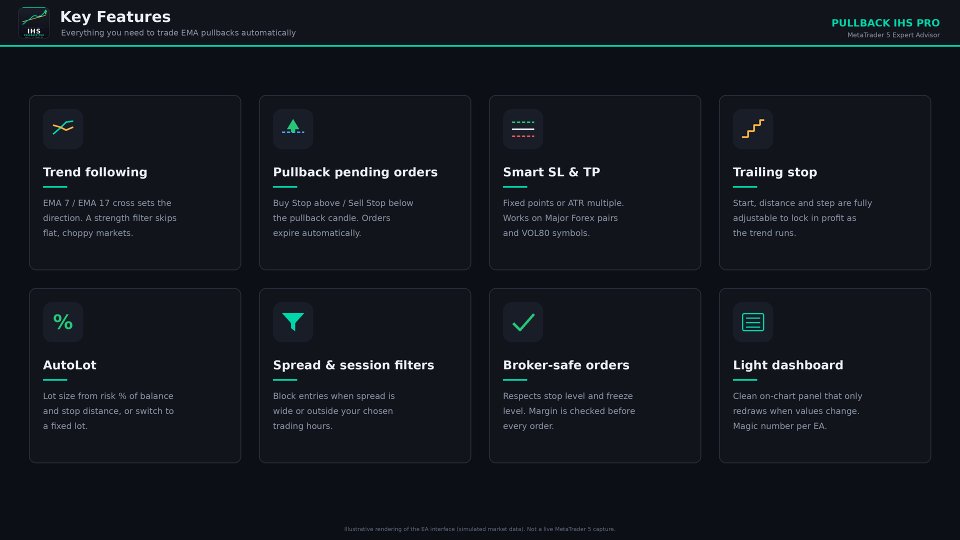
Task: Click the IHS logo icon in header
Action: tap(34, 23)
